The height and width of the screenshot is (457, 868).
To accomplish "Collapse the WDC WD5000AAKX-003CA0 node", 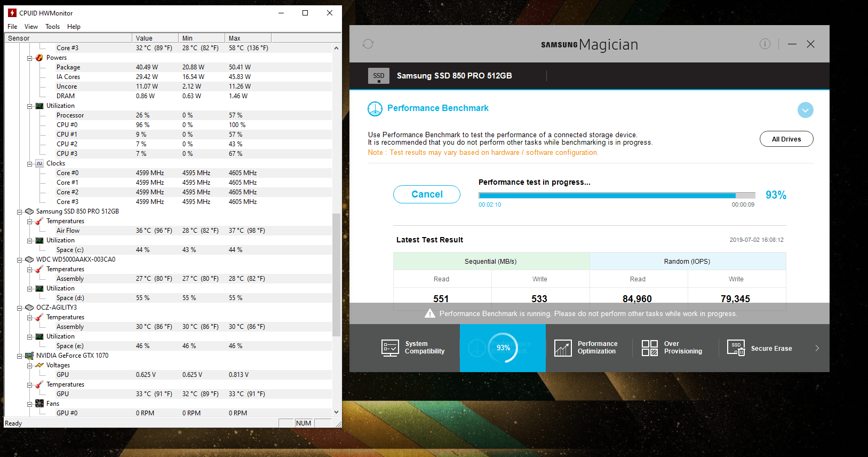I will (20, 259).
